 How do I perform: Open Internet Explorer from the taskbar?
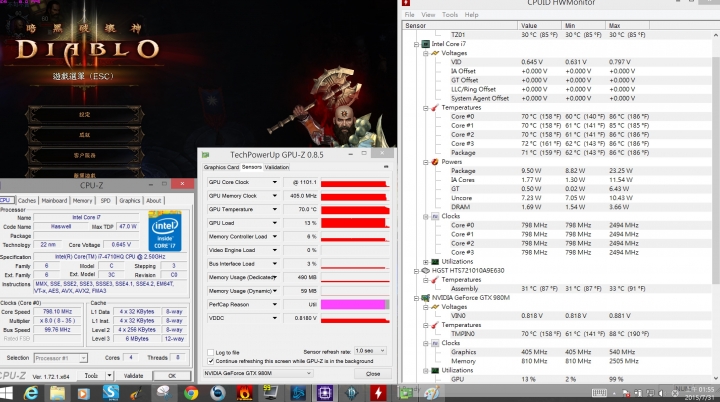coord(31,393)
